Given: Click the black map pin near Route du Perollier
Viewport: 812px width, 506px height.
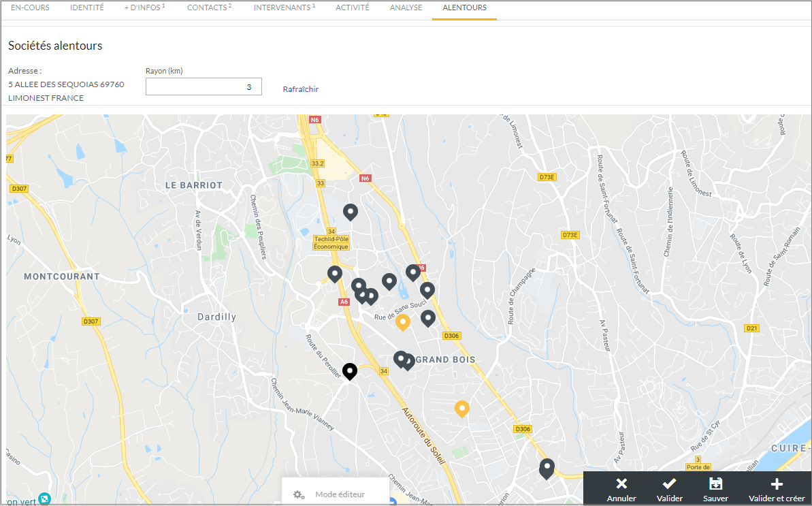Looking at the screenshot, I should pyautogui.click(x=350, y=370).
